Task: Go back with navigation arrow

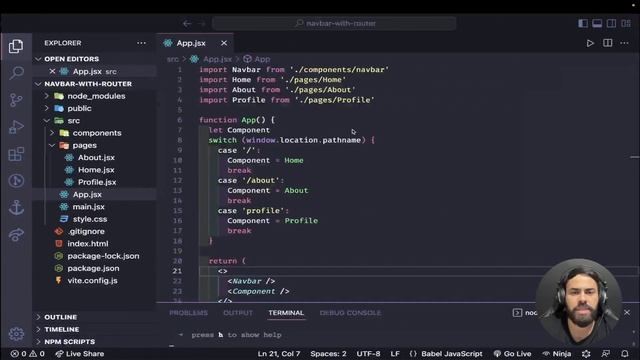Action: point(187,24)
